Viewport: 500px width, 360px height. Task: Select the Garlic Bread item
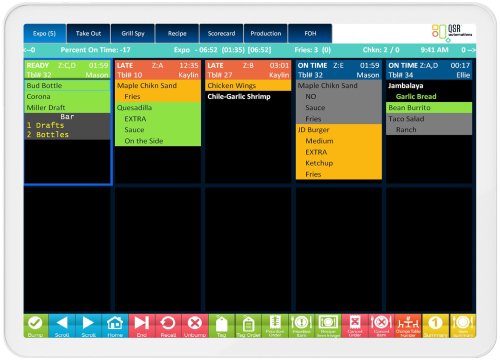pyautogui.click(x=429, y=97)
